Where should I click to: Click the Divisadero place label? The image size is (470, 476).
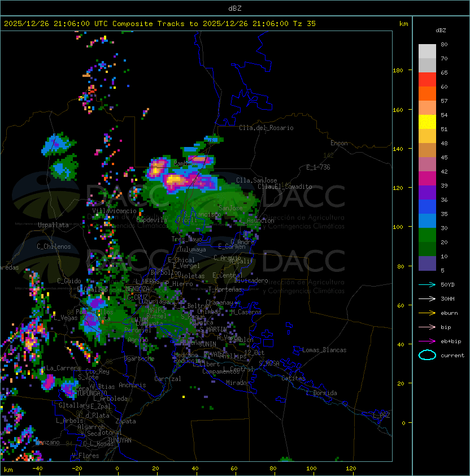[x=251, y=280]
